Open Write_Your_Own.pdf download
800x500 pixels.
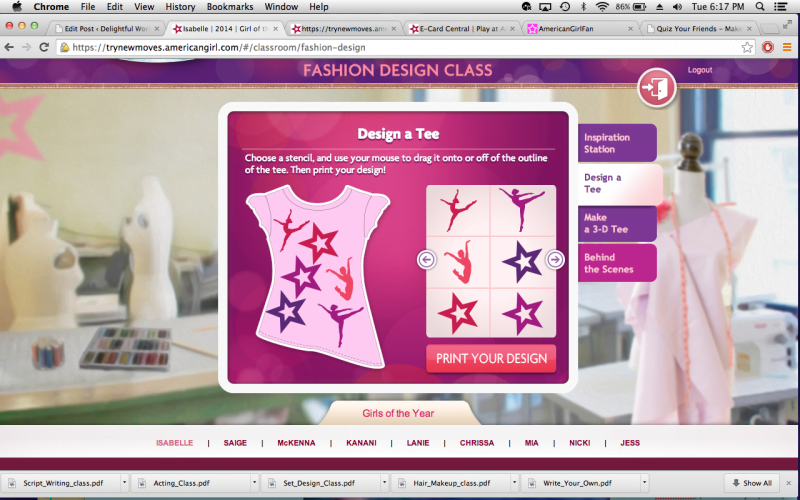click(577, 483)
